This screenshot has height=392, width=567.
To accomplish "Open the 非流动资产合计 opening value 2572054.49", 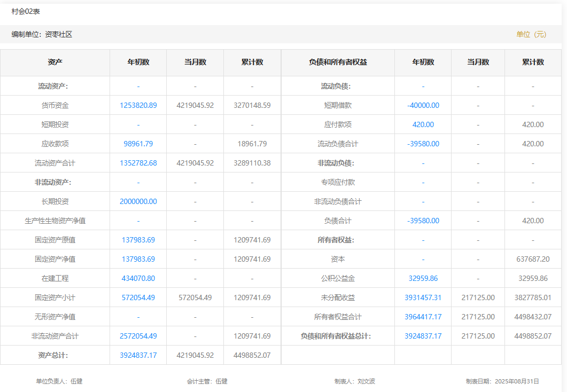I will click(x=138, y=336).
